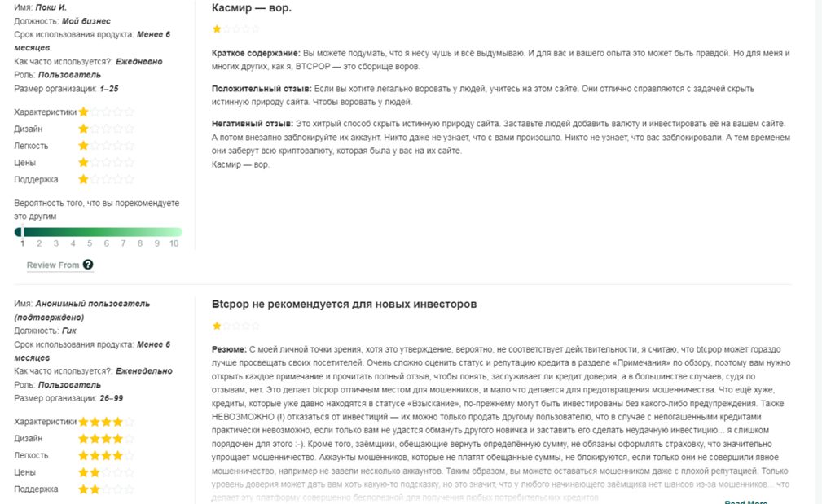
Task: Open the «Касмир — вор.» review title
Action: tap(251, 8)
